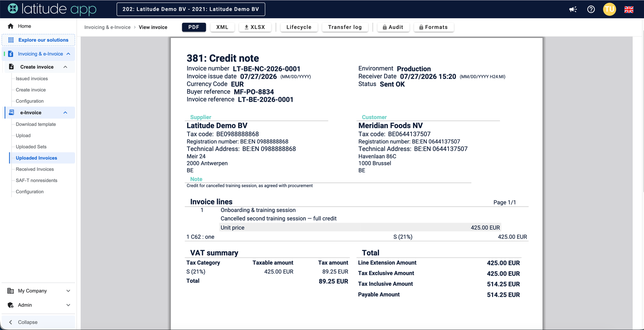Click the Collapse sidebar arrow icon

pos(10,322)
